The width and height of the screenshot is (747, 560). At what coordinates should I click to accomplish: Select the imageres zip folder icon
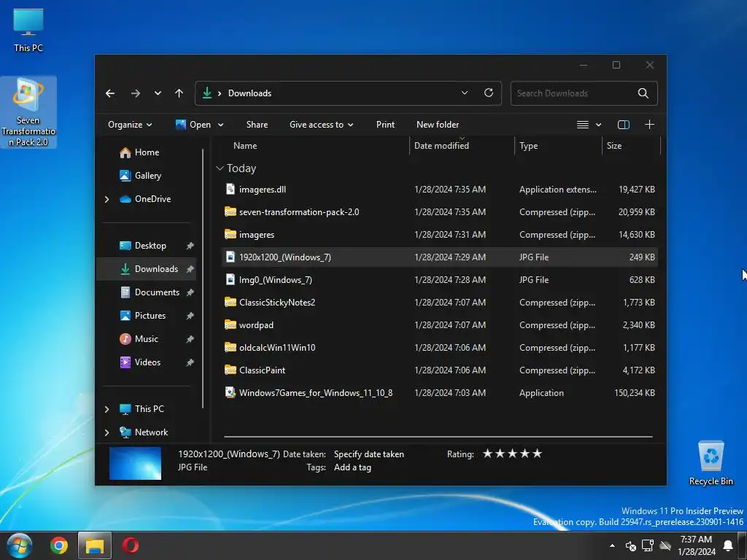coord(230,234)
